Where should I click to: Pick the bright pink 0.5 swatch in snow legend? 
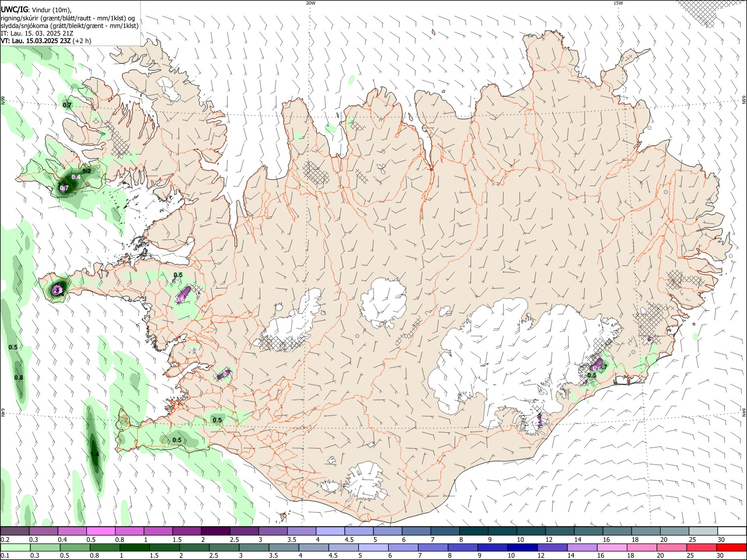coord(100,531)
